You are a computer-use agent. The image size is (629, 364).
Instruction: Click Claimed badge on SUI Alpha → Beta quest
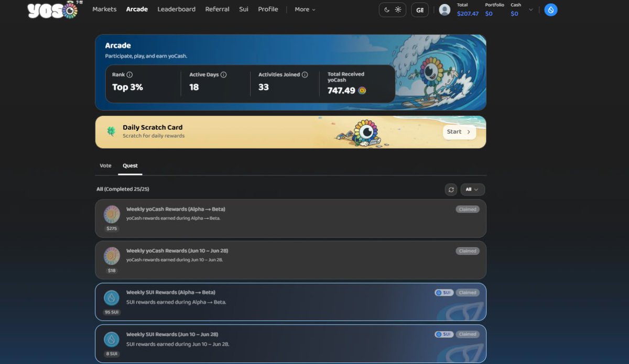tap(467, 293)
